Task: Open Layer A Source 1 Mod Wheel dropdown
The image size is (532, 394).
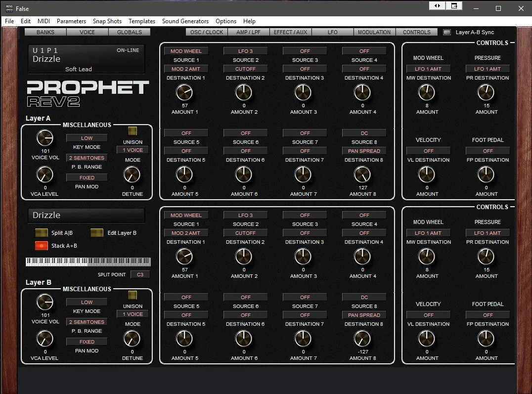Action: click(x=186, y=51)
